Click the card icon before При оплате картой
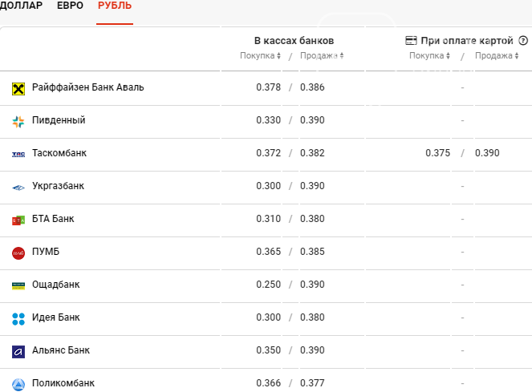532x392 pixels. click(411, 41)
